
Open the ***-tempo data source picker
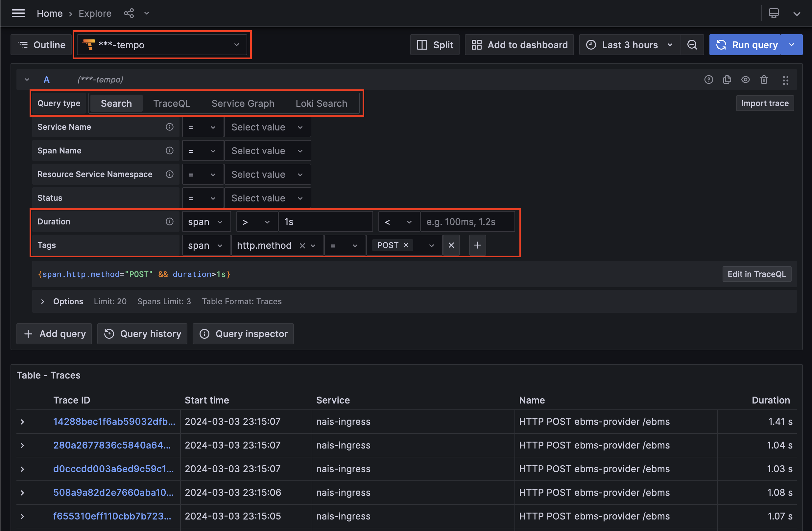click(162, 44)
